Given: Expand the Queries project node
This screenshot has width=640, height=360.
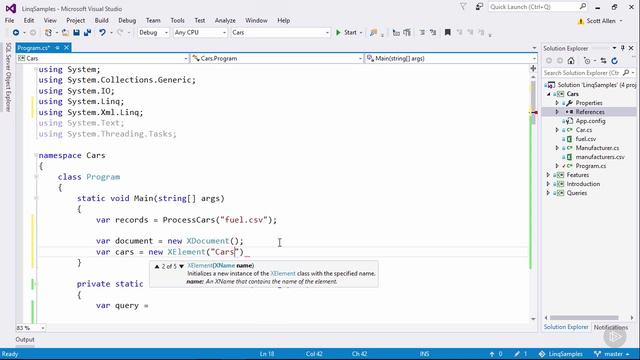Looking at the screenshot, I should [x=548, y=193].
